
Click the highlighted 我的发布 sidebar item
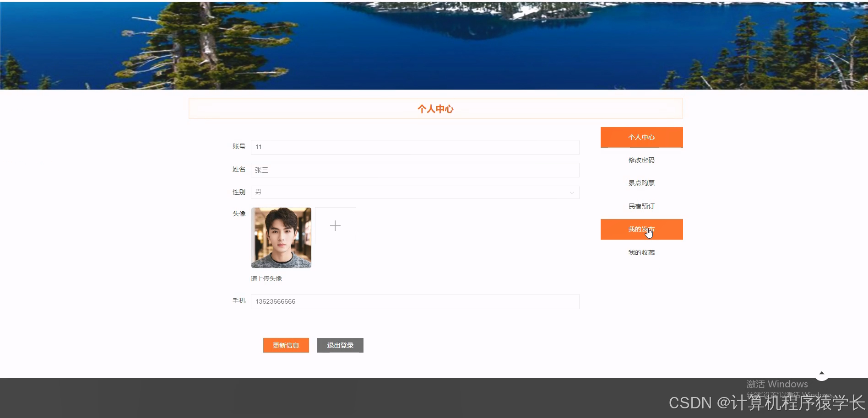pyautogui.click(x=641, y=229)
